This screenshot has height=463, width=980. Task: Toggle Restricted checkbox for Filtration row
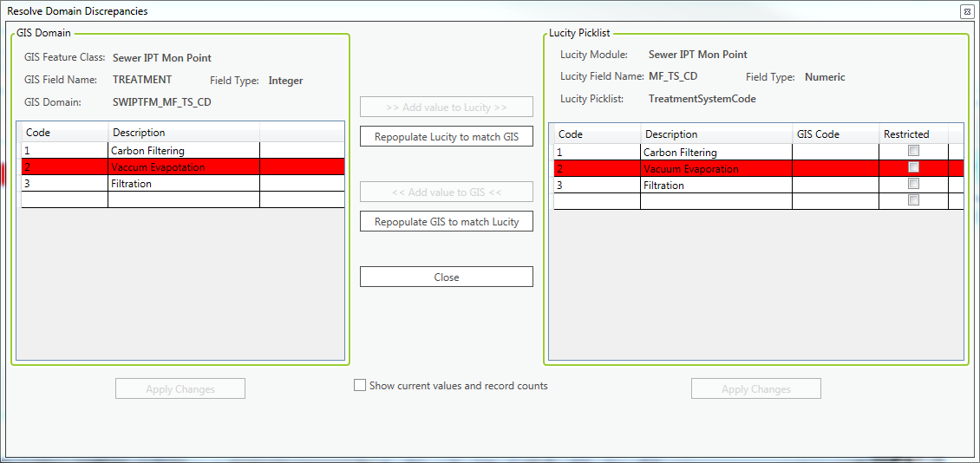coord(914,184)
